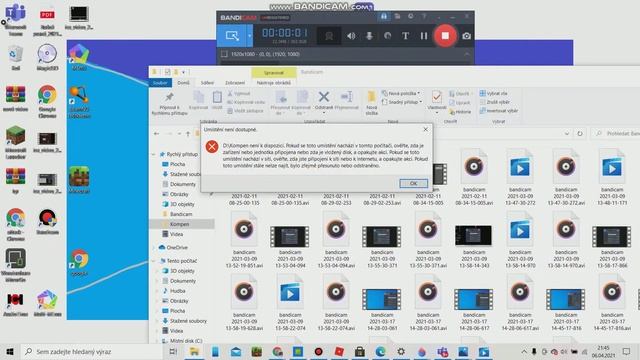Screen dimensions: 640x360
Task: Refresh the Explorer folder view
Action: click(x=580, y=133)
